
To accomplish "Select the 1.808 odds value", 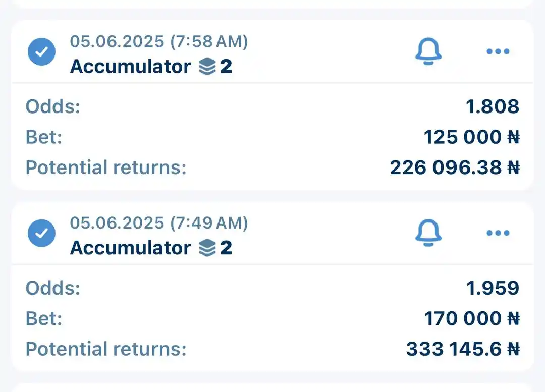I will [493, 106].
